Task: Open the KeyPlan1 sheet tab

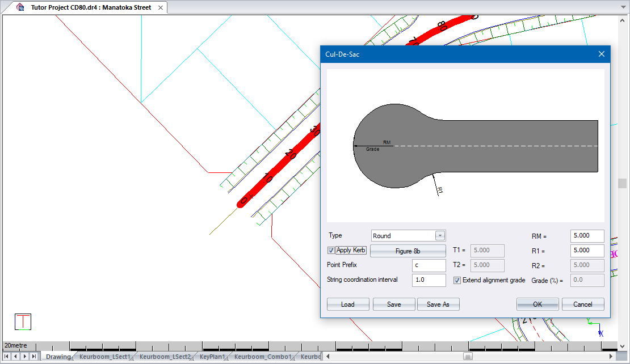Action: tap(212, 357)
